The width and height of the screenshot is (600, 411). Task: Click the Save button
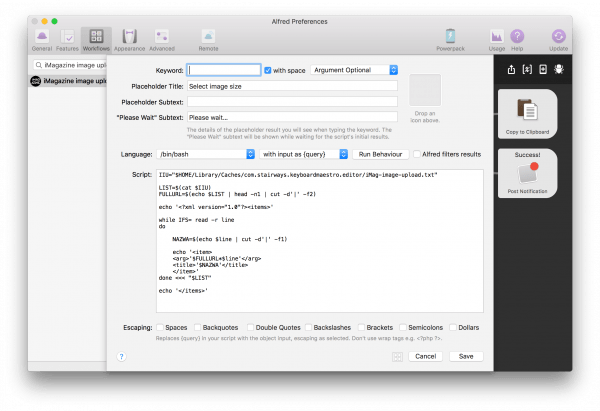click(x=466, y=356)
